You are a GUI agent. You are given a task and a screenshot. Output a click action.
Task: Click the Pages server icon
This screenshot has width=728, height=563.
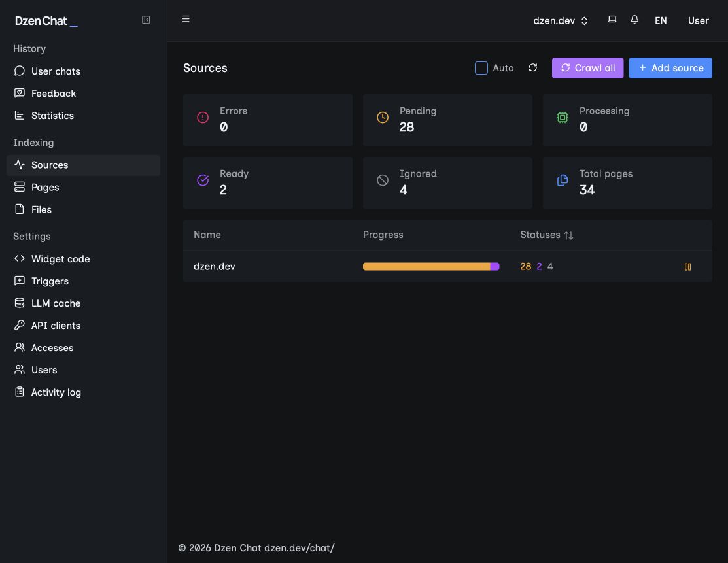[20, 187]
